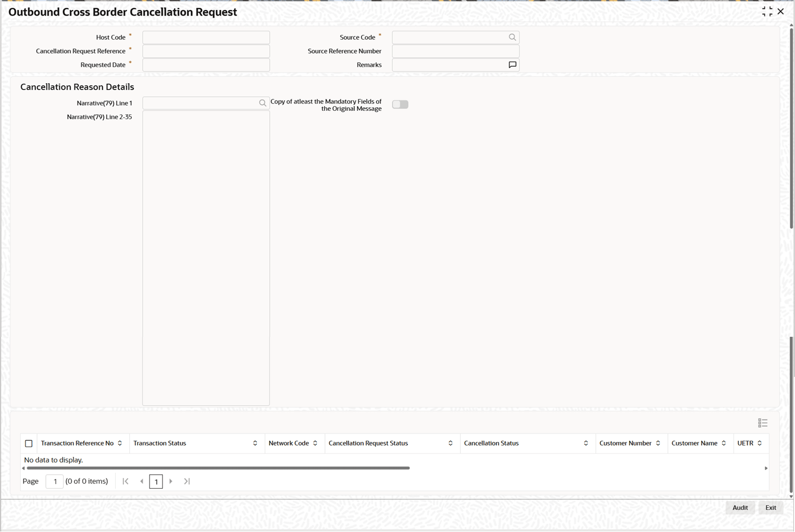Sort by Cancellation Status column
Viewport: 795px width, 532px height.
pyautogui.click(x=586, y=444)
